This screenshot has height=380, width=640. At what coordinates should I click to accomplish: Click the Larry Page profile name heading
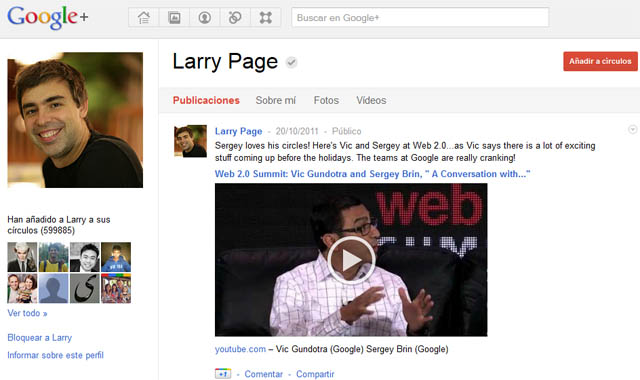point(225,62)
